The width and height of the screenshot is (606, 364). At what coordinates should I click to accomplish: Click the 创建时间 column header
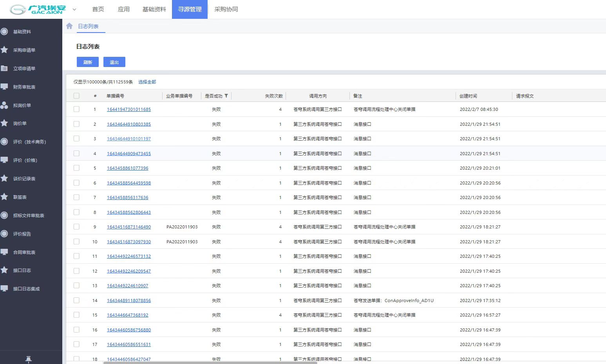[468, 96]
